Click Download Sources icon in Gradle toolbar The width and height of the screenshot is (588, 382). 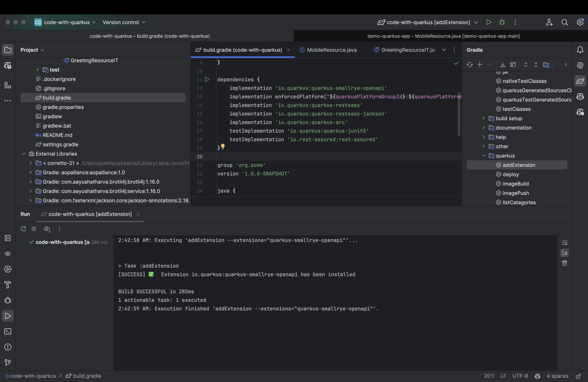pos(503,65)
